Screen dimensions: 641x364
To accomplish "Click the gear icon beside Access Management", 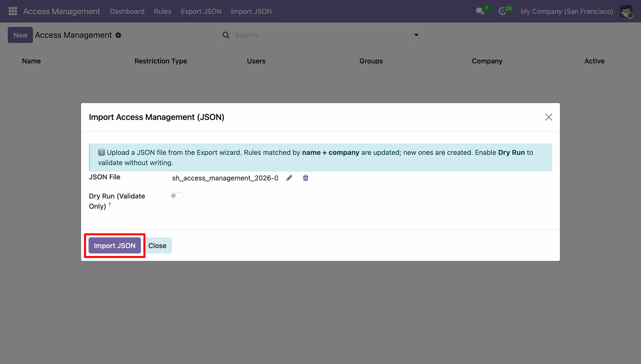I will 118,35.
